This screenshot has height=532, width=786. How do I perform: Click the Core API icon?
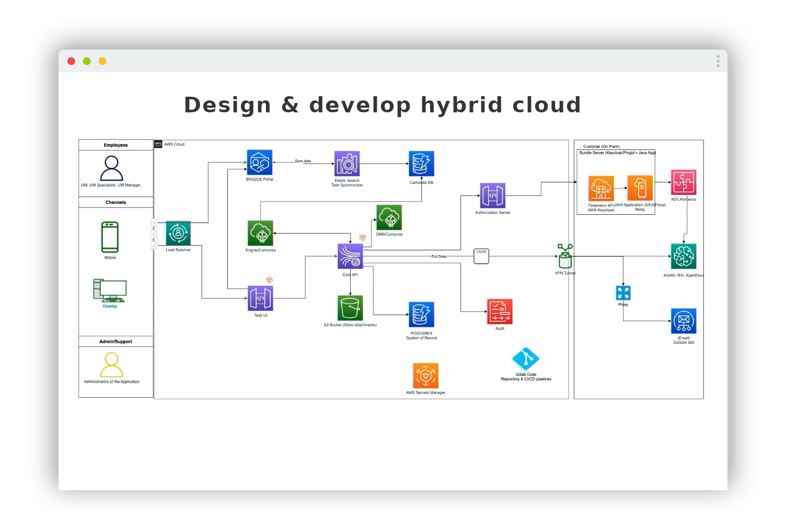click(x=350, y=257)
